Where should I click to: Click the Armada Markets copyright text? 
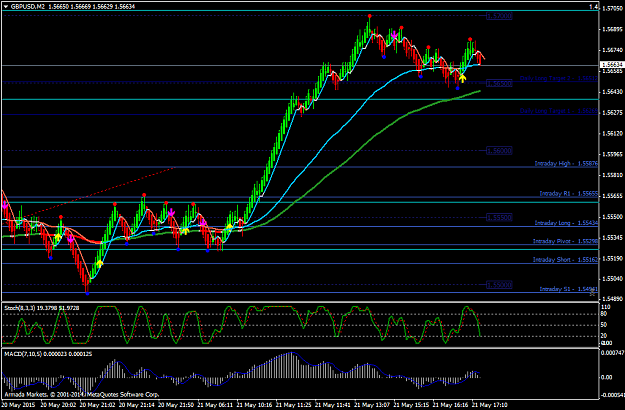(82, 395)
